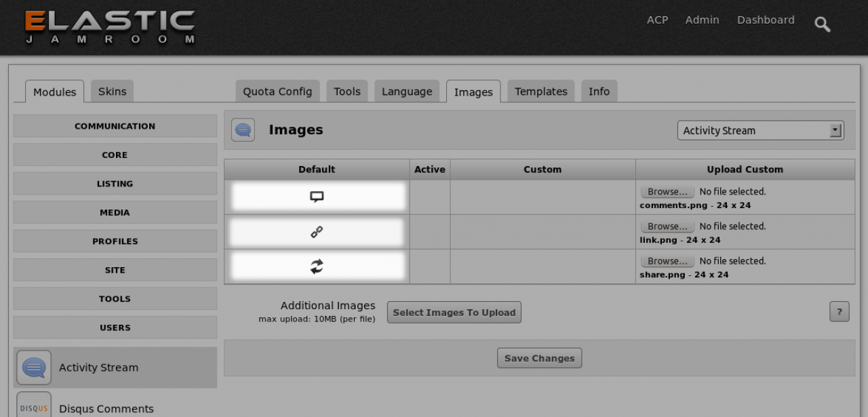Click the default share arrows image
Screen dimensions: 868x417
pyautogui.click(x=317, y=266)
